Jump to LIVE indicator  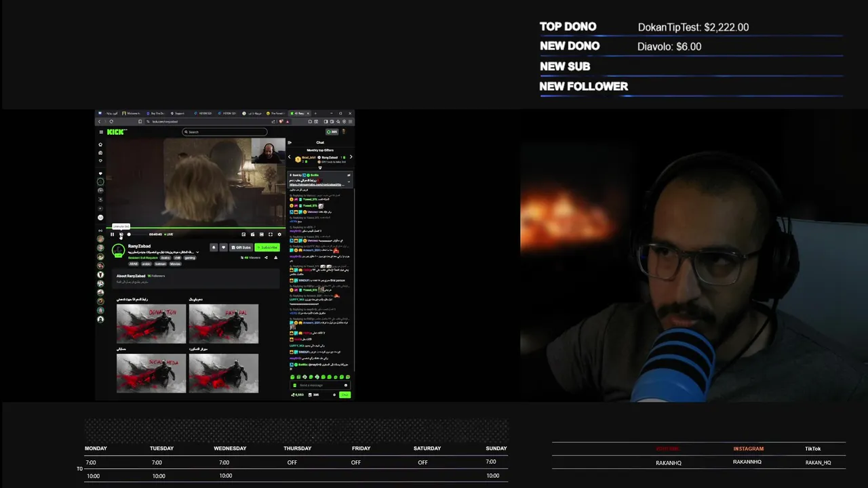(168, 235)
